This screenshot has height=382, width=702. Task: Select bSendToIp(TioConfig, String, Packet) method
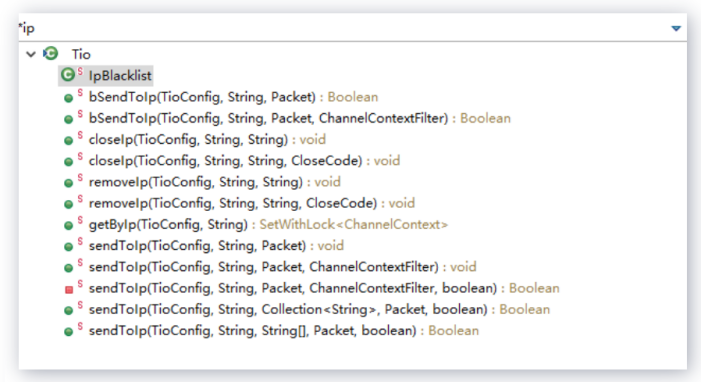click(x=233, y=97)
